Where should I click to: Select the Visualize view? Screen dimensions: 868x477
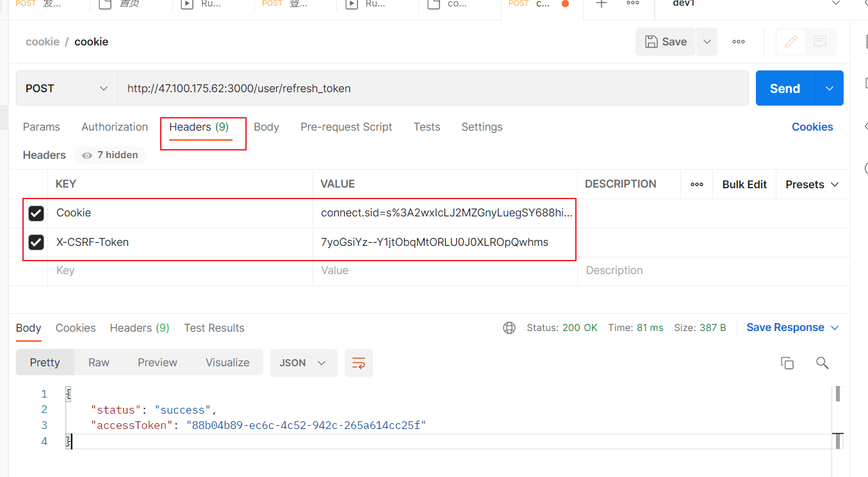click(x=227, y=362)
